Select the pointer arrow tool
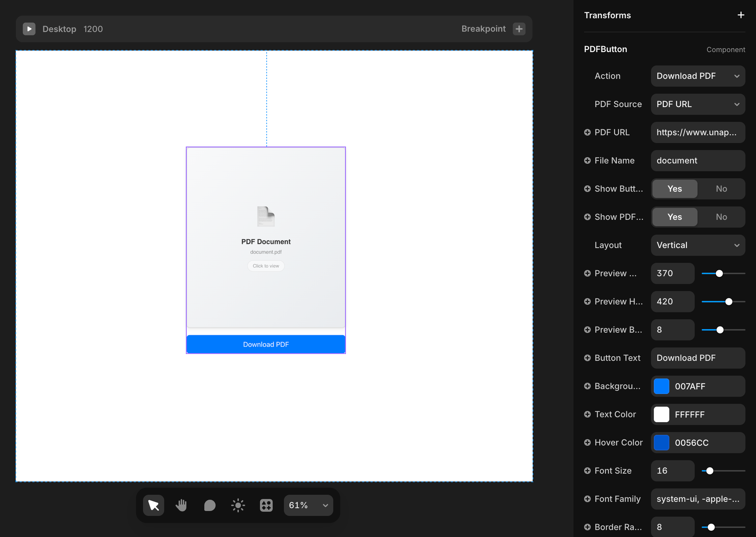 click(154, 505)
